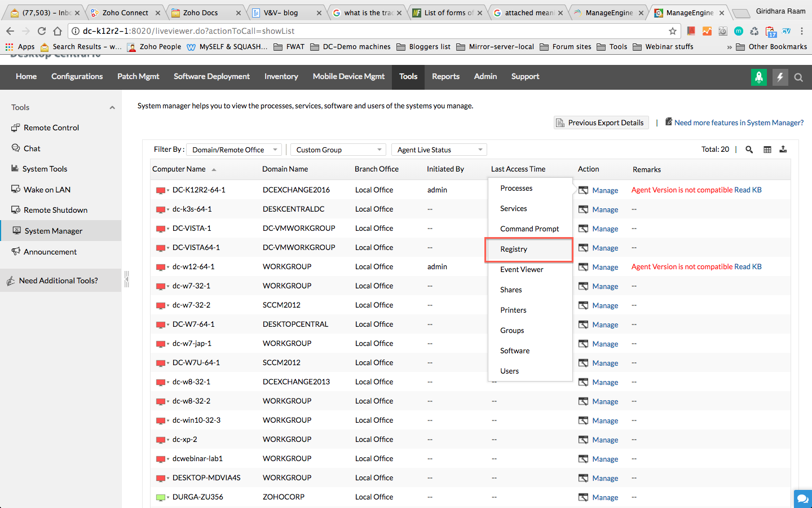This screenshot has height=508, width=812.
Task: Collapse the Tools sidebar section
Action: pyautogui.click(x=112, y=107)
